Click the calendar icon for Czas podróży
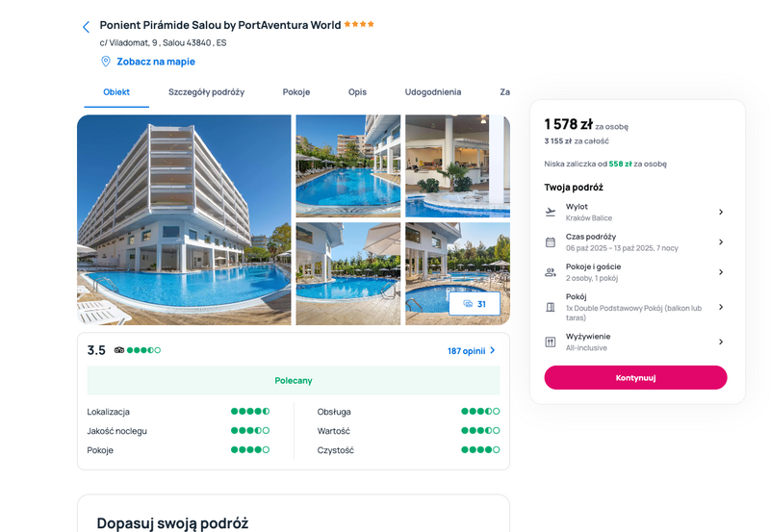770x532 pixels. point(551,242)
